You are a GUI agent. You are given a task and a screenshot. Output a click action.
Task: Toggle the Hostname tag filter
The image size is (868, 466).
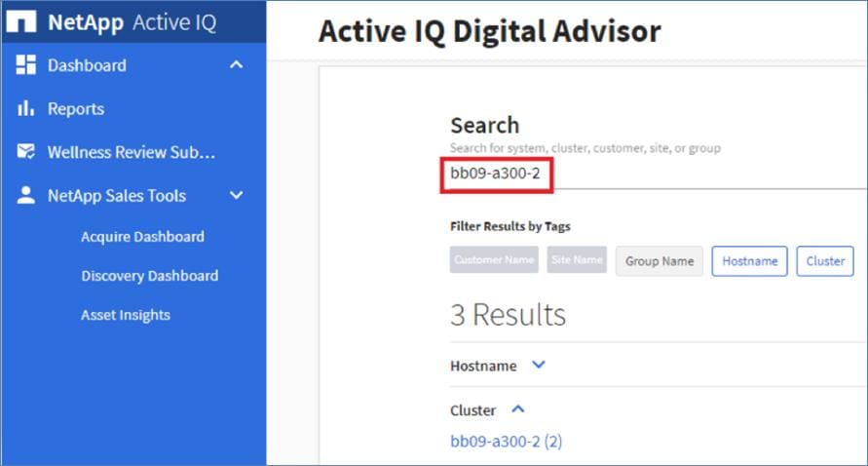pyautogui.click(x=749, y=261)
